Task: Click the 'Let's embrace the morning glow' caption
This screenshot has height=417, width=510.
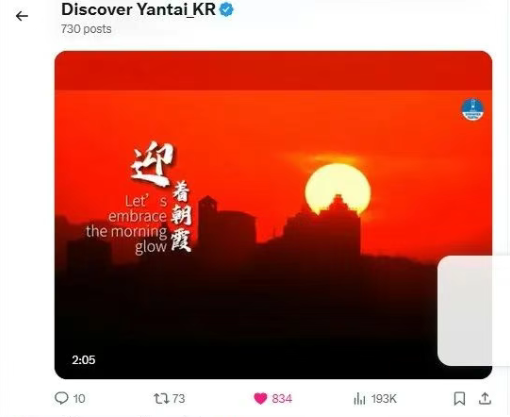Action: (127, 224)
